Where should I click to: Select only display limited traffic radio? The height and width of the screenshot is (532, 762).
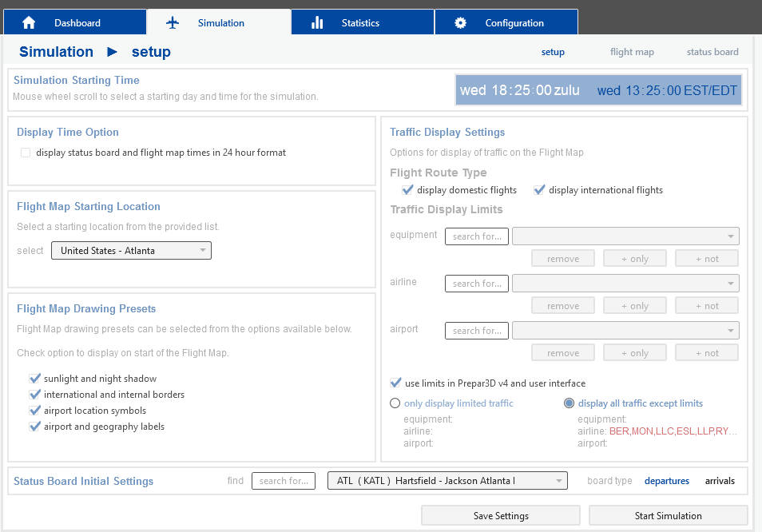[395, 403]
